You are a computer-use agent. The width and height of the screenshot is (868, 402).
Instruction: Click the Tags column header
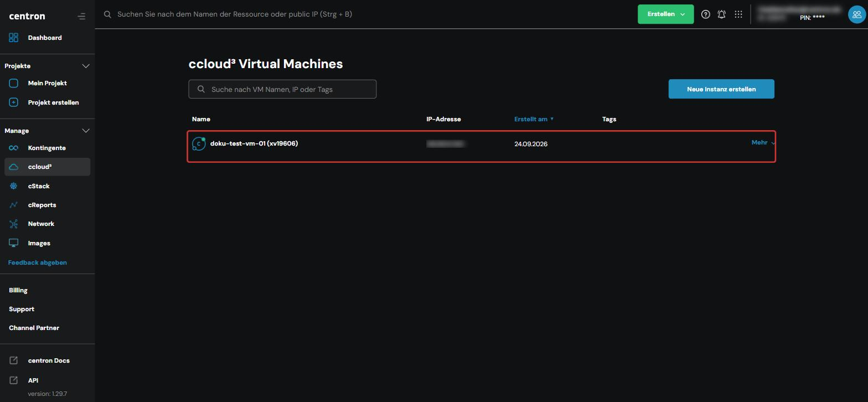(x=609, y=119)
